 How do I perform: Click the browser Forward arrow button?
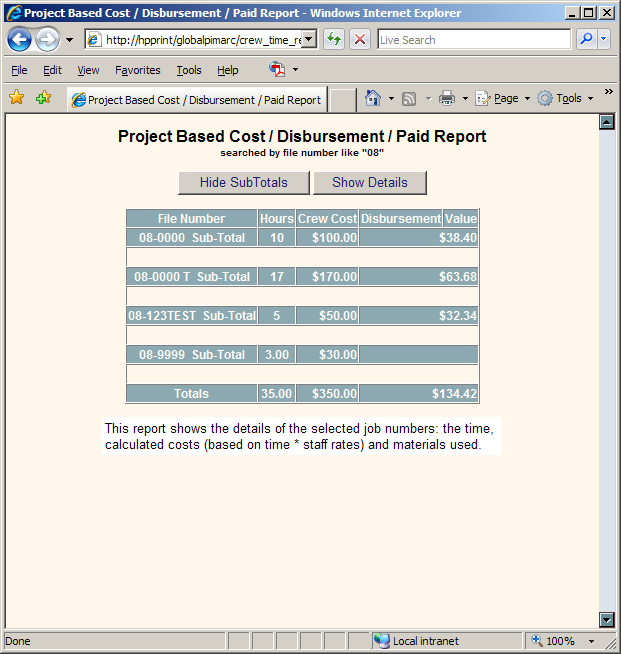[47, 40]
